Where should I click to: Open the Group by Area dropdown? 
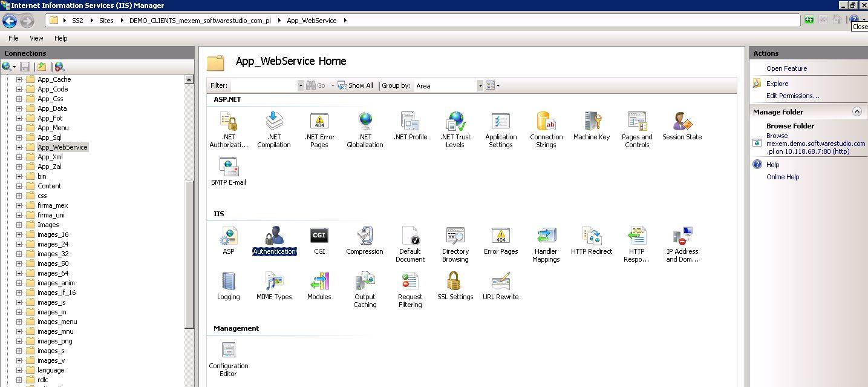pos(480,85)
